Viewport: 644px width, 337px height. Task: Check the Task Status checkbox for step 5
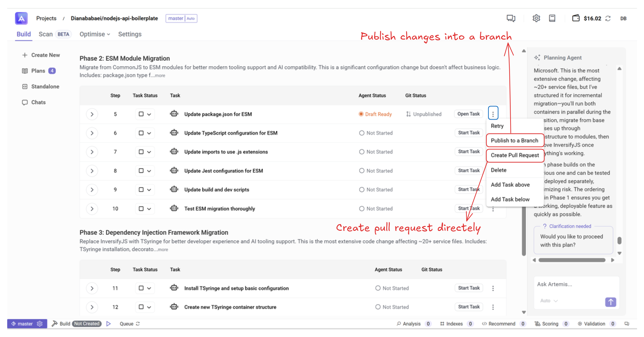click(142, 114)
